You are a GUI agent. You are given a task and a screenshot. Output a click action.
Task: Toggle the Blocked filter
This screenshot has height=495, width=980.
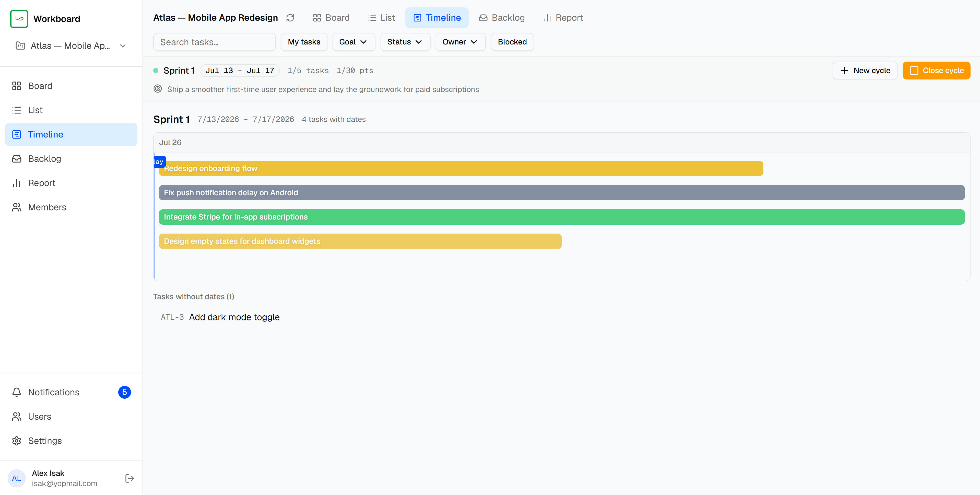point(512,42)
